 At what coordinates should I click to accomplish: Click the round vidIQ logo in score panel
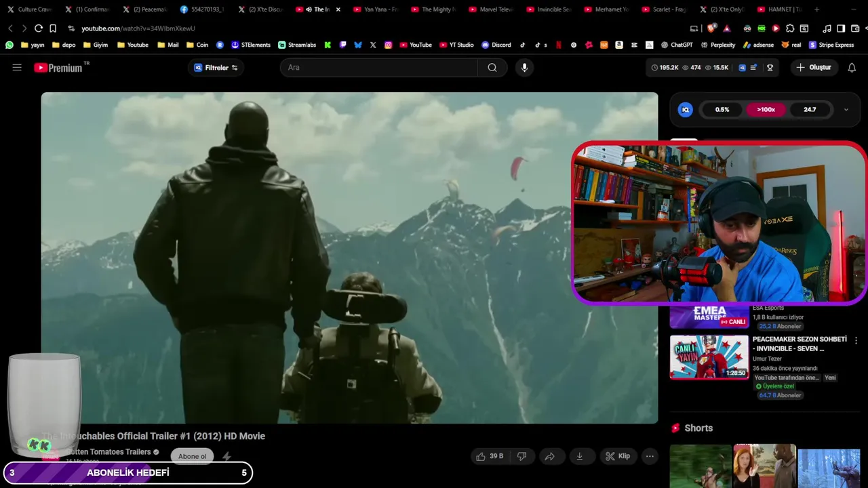tap(686, 110)
